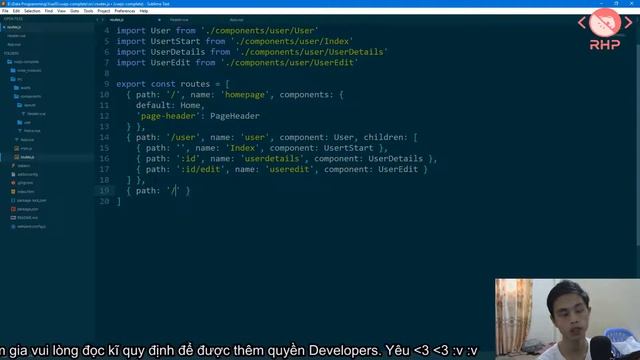Click the index.html file icon
Screen dimensions: 640x360
click(x=13, y=191)
